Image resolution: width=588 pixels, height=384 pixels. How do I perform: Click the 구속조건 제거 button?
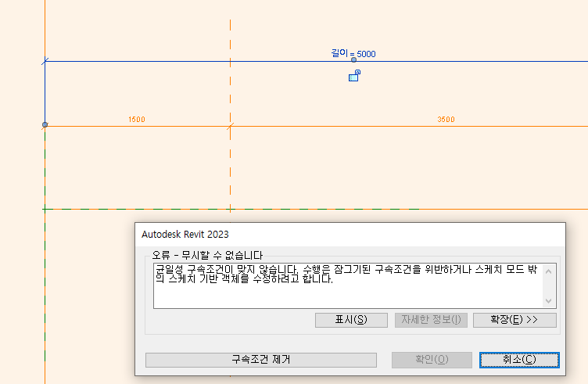point(261,360)
